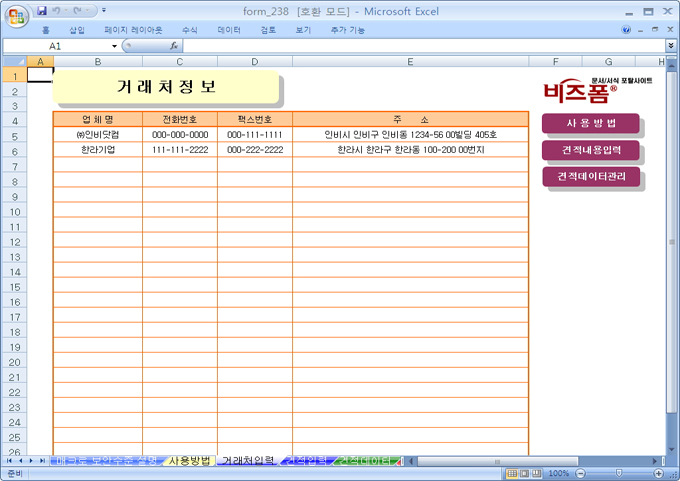Click the Save icon in quick access toolbar
The height and width of the screenshot is (481, 680).
click(x=42, y=11)
